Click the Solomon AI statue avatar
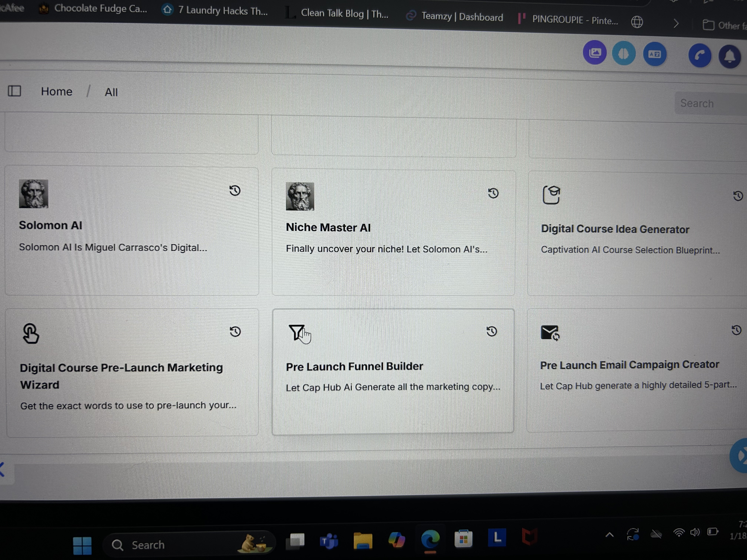This screenshot has width=747, height=560. click(33, 194)
